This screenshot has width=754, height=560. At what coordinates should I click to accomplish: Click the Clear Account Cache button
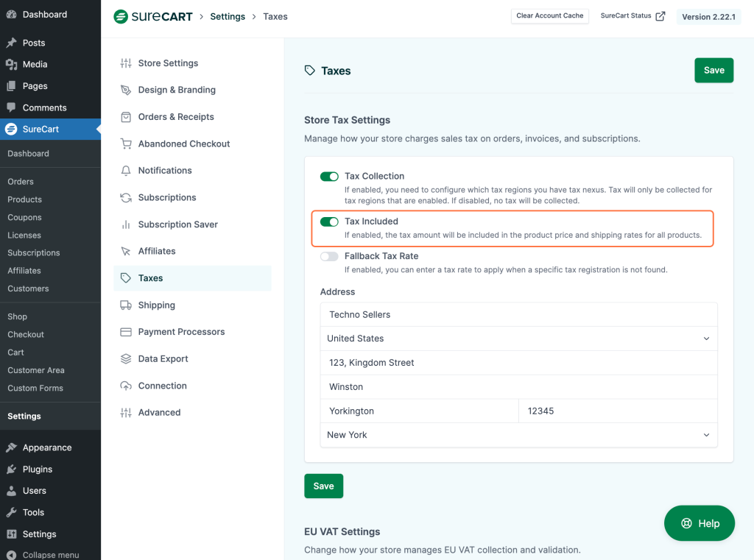[550, 15]
